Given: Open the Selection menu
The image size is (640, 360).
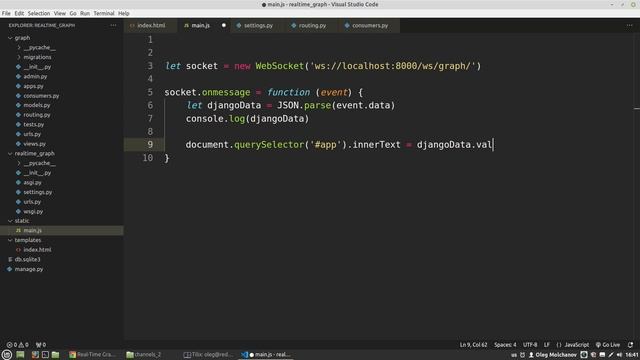Looking at the screenshot, I should (39, 13).
